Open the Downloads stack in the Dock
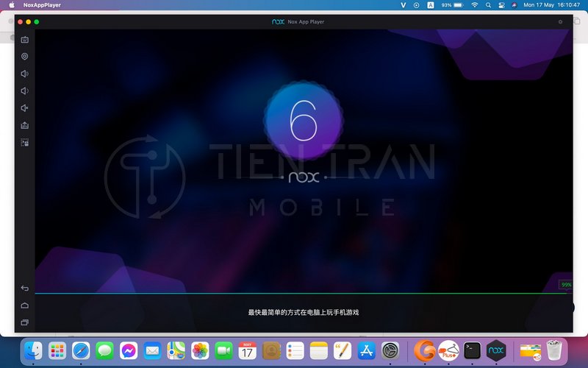 [x=530, y=352]
